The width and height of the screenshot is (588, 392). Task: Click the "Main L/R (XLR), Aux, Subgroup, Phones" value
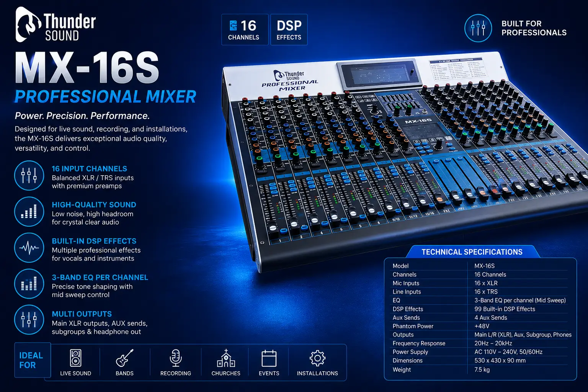coord(523,335)
